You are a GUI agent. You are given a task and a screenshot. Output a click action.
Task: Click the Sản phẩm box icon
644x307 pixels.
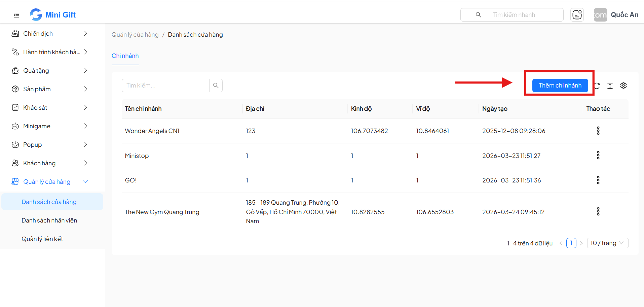pyautogui.click(x=15, y=89)
